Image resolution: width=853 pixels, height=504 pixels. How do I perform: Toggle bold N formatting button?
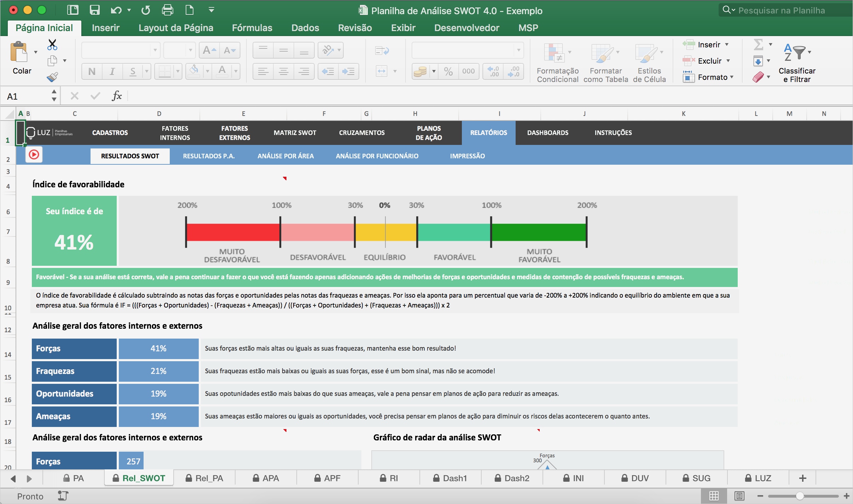(x=92, y=71)
